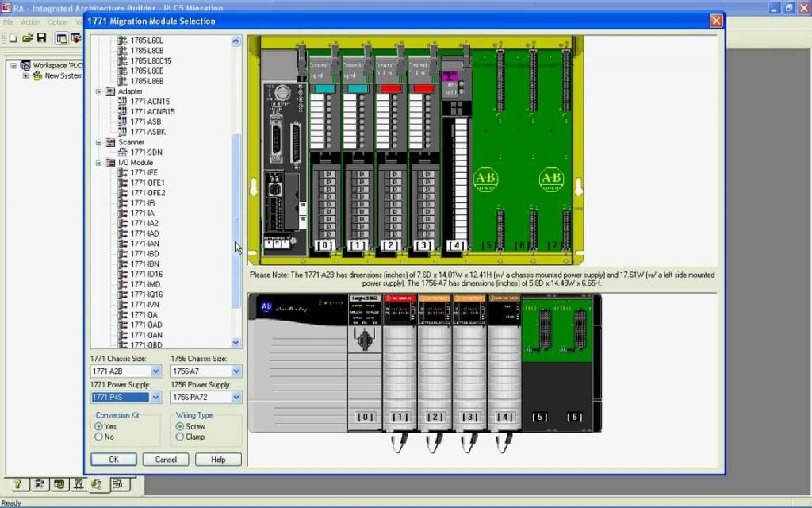Select No for Conversion Kit
Viewport: 812px width, 508px height.
point(99,437)
